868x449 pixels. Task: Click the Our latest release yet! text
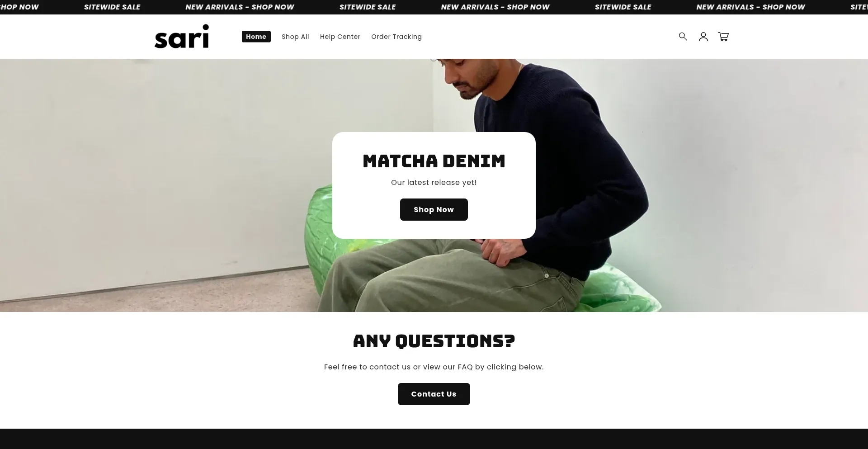434,182
